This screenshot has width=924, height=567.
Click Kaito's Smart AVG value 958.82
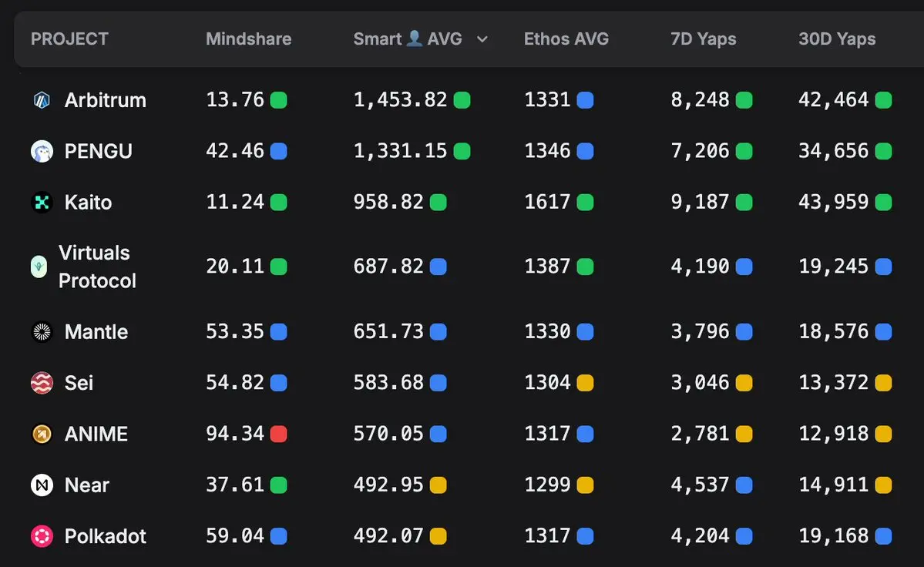tap(388, 203)
